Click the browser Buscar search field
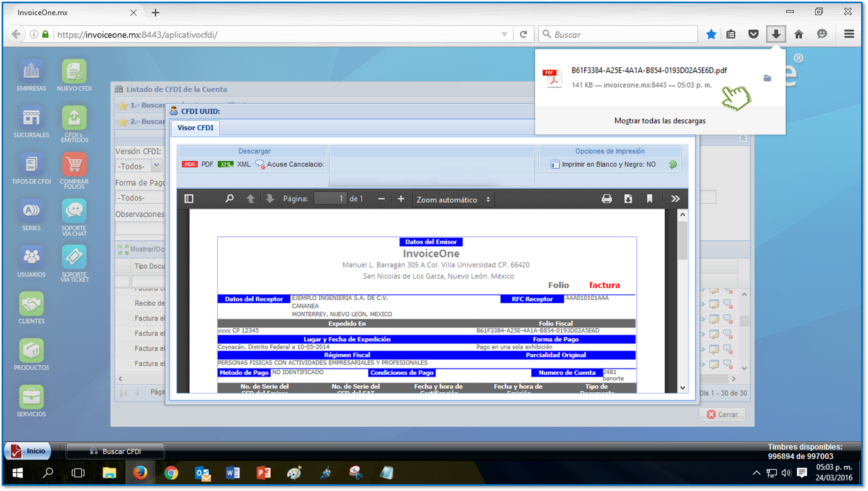This screenshot has height=491, width=868. click(x=618, y=35)
